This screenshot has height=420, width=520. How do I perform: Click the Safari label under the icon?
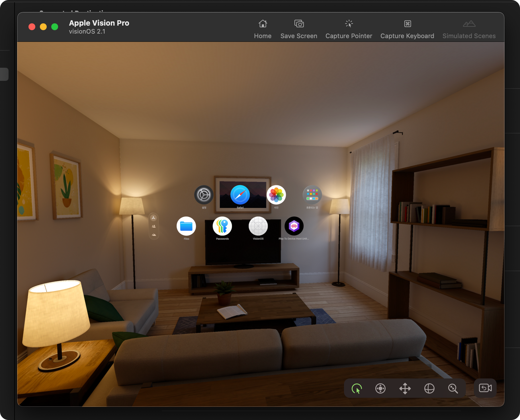[240, 208]
